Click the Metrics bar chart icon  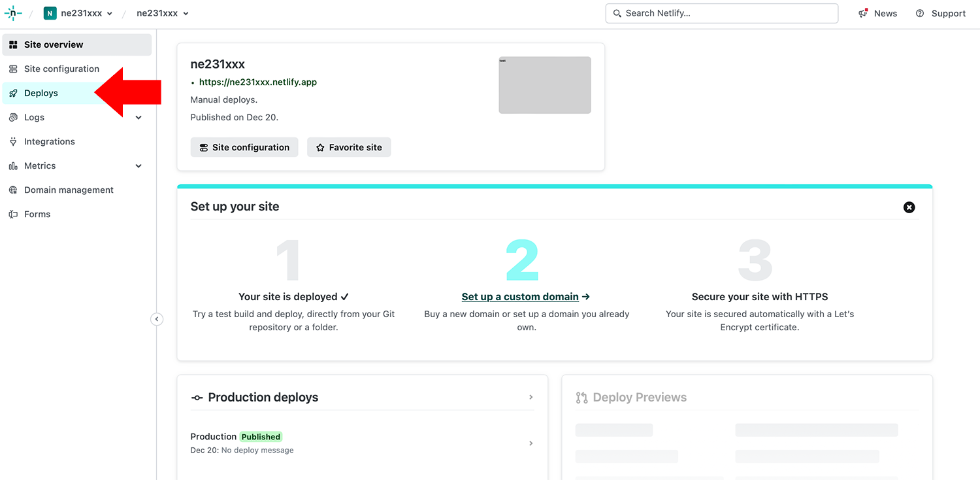click(13, 165)
